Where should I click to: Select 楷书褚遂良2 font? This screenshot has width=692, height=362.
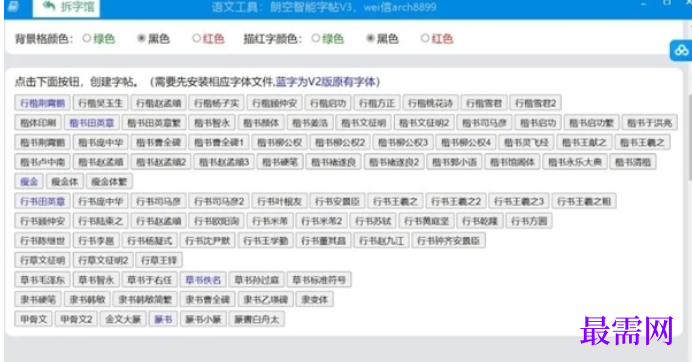[394, 162]
